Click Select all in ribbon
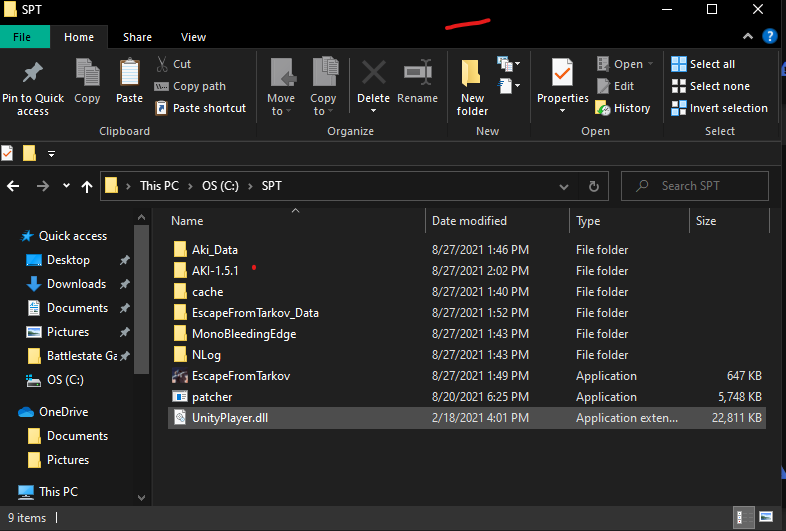 pos(703,64)
